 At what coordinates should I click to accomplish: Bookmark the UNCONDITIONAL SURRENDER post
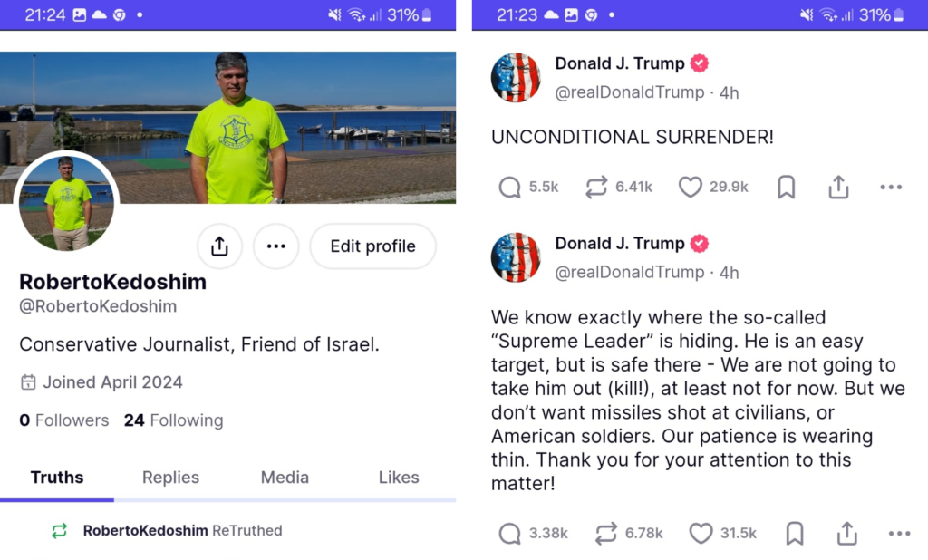[x=787, y=188]
